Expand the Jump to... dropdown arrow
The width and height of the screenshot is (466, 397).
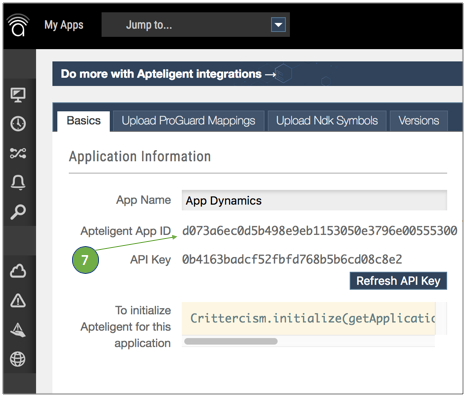pos(278,25)
